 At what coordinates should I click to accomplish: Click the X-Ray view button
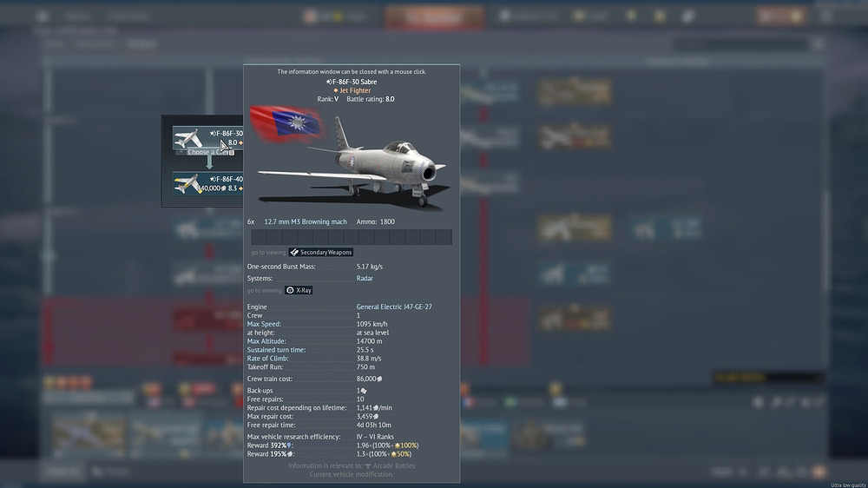coord(299,290)
